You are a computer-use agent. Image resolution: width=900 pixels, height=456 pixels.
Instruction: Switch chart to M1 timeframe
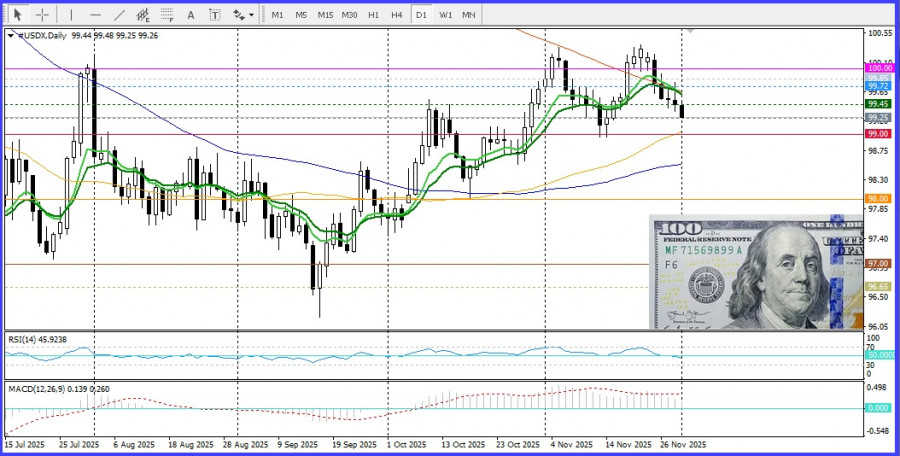(x=277, y=15)
